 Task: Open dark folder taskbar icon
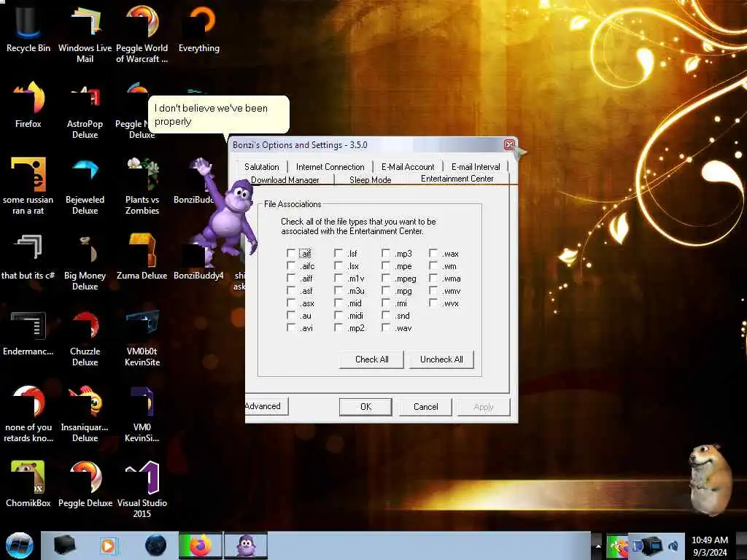click(64, 545)
